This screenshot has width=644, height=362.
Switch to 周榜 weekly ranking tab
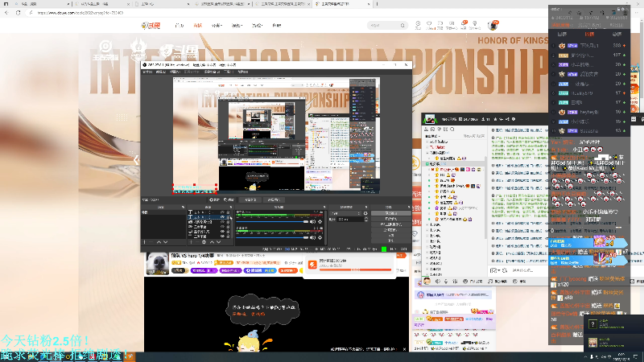[x=589, y=34]
